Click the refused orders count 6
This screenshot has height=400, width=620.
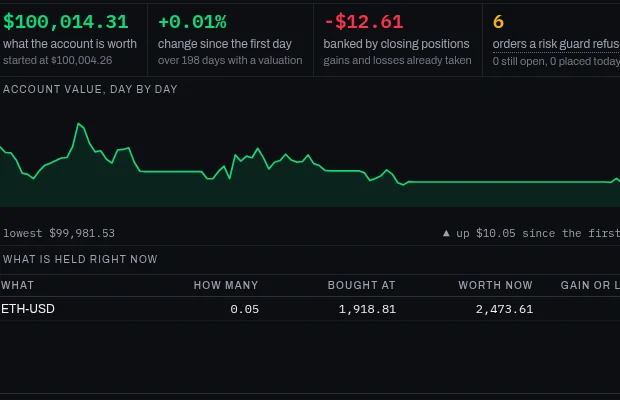[498, 22]
